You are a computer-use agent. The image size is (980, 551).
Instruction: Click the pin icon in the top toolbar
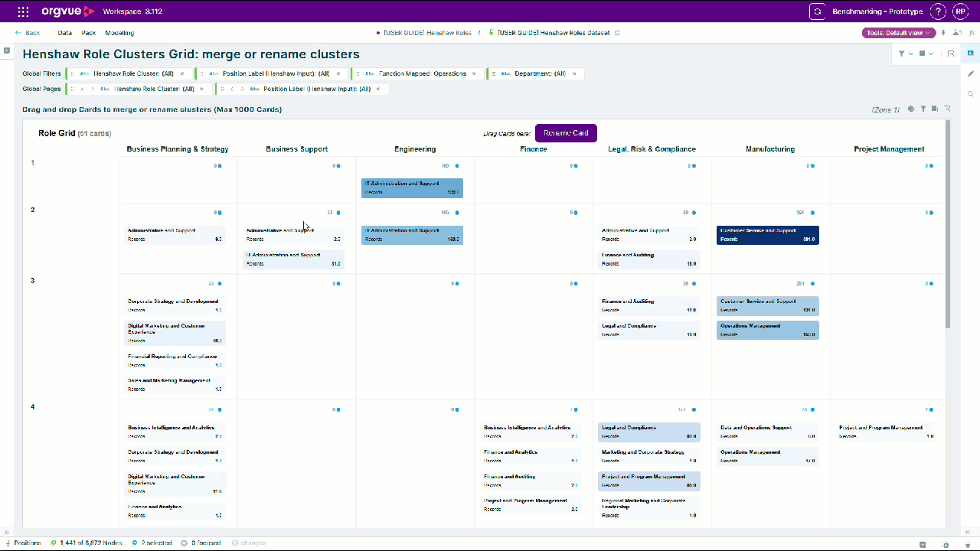click(x=943, y=33)
